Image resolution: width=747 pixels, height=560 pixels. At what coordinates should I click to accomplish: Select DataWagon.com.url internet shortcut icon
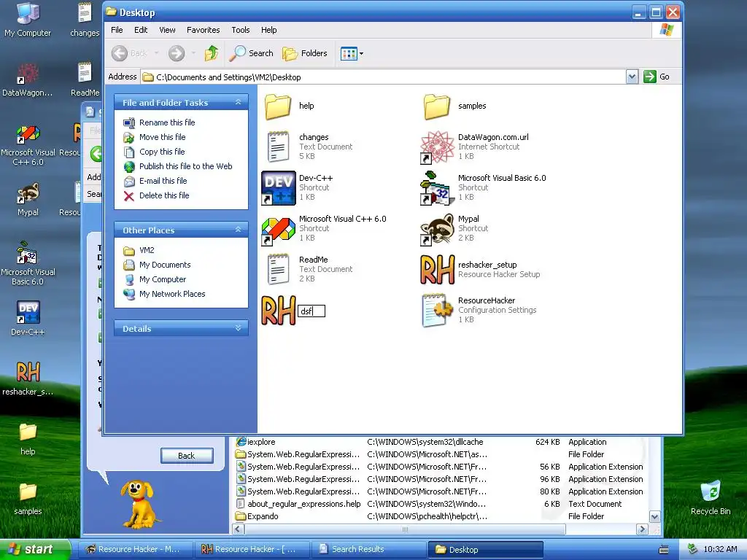click(x=437, y=147)
